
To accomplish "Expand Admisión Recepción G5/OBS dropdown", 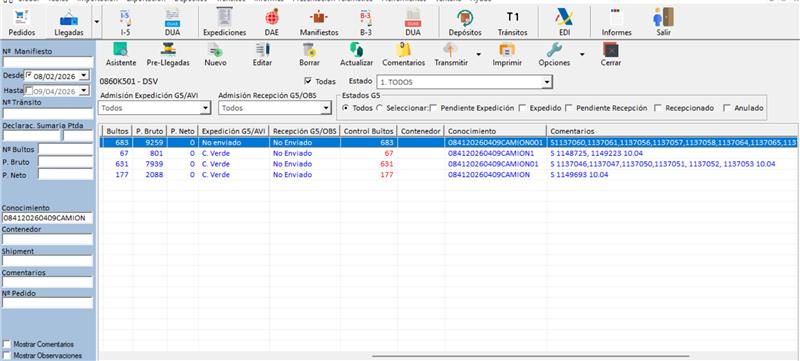I will 326,108.
